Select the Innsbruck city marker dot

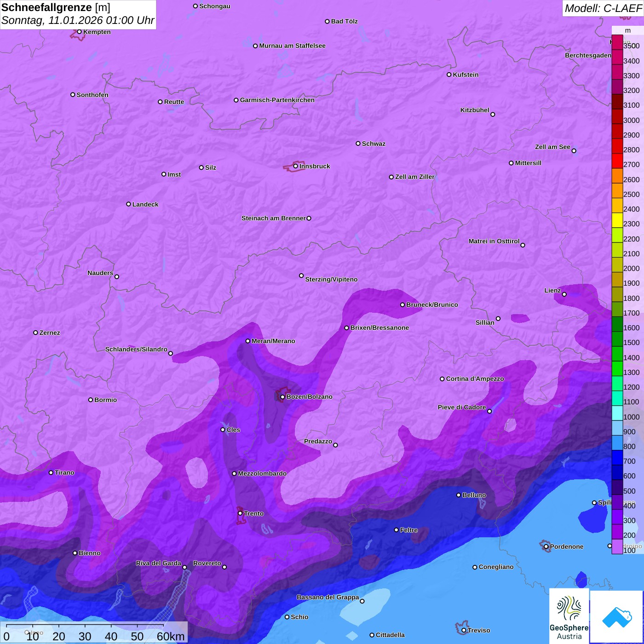tap(295, 166)
